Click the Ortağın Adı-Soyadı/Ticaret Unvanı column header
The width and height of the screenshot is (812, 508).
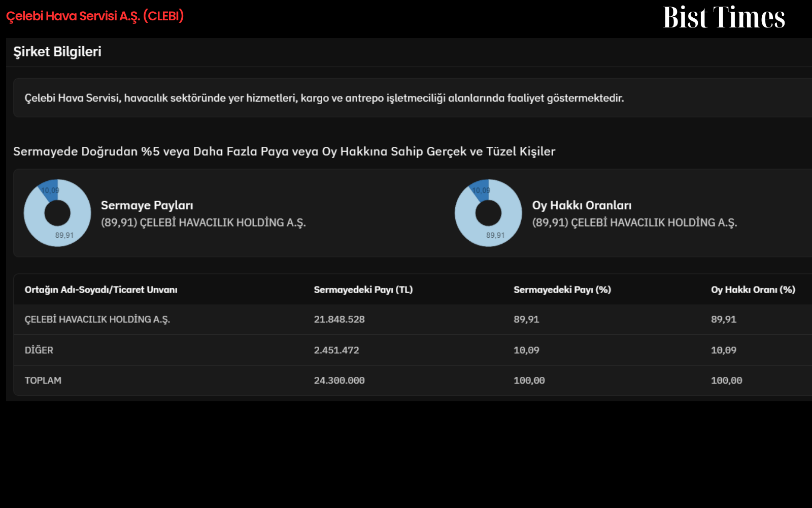(x=101, y=290)
